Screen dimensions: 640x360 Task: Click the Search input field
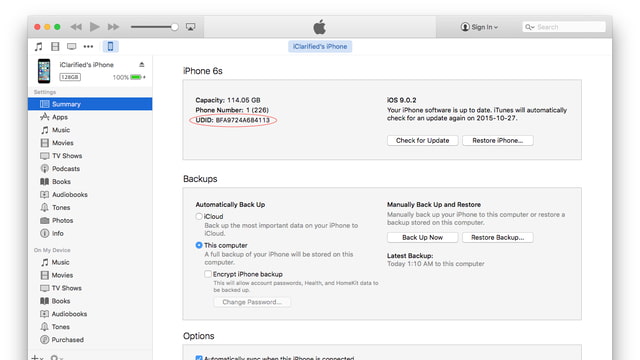tap(564, 27)
